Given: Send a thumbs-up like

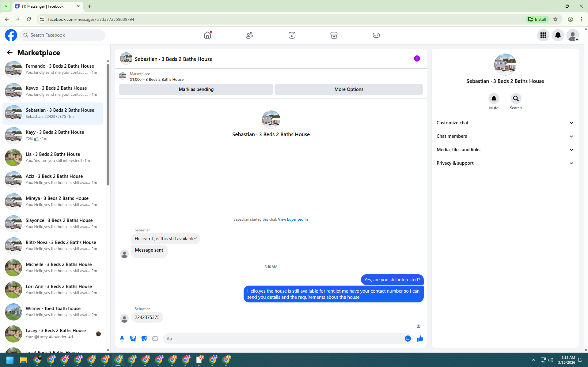Looking at the screenshot, I should click(420, 339).
